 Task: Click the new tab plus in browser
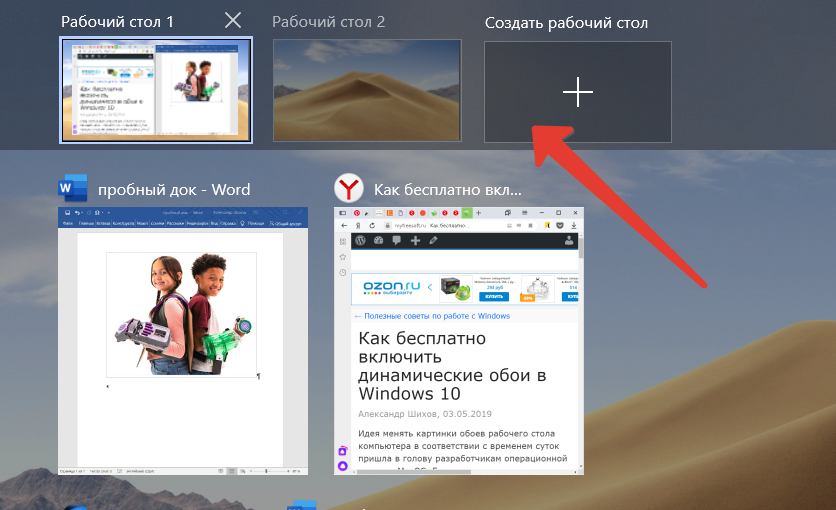point(478,213)
